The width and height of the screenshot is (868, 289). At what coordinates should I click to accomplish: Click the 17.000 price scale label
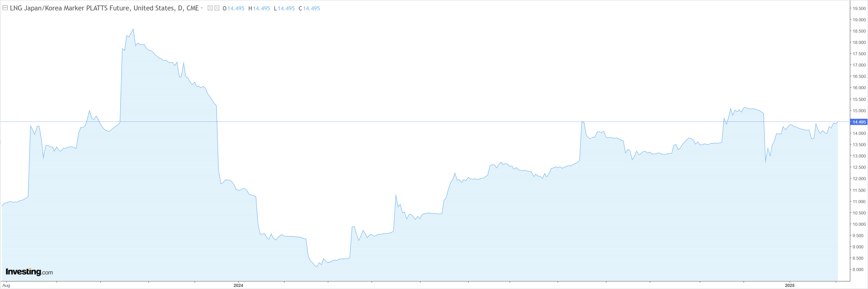pyautogui.click(x=859, y=65)
